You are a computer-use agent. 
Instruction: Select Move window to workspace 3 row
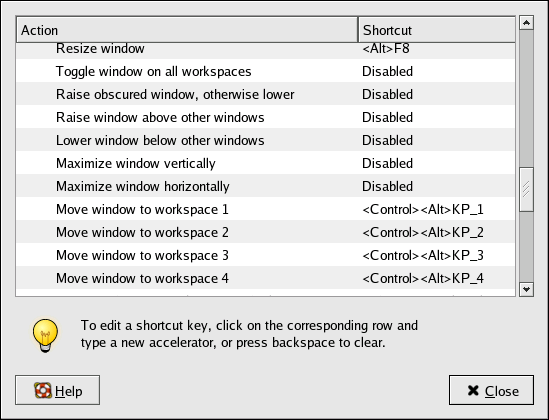[x=265, y=255]
